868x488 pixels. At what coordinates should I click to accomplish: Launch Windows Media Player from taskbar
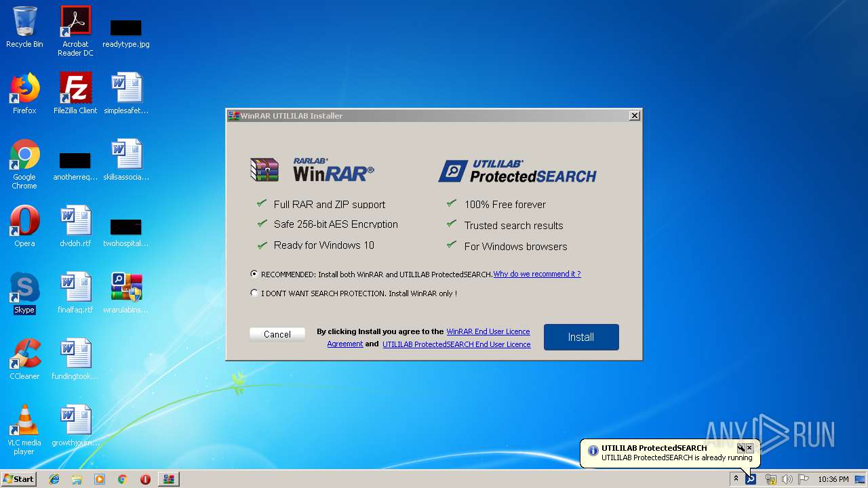click(100, 479)
